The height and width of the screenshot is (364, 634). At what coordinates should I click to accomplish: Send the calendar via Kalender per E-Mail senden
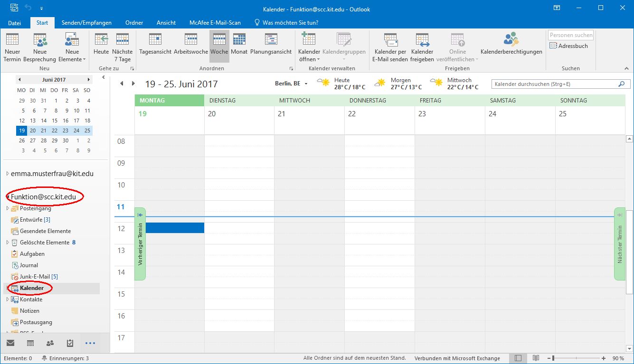390,47
